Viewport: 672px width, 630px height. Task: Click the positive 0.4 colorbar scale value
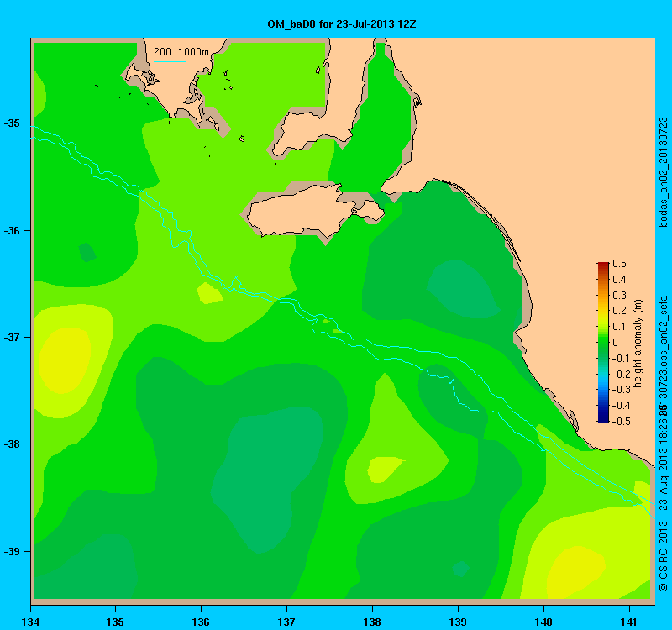(619, 280)
